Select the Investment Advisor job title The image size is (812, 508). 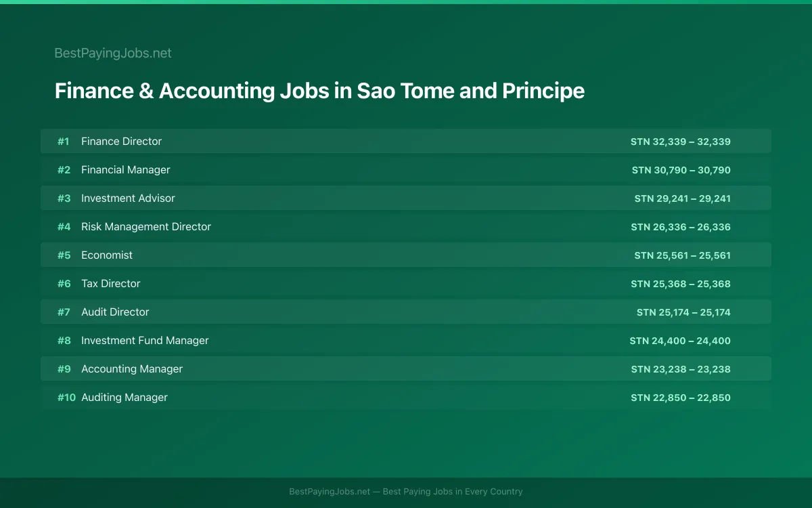128,198
